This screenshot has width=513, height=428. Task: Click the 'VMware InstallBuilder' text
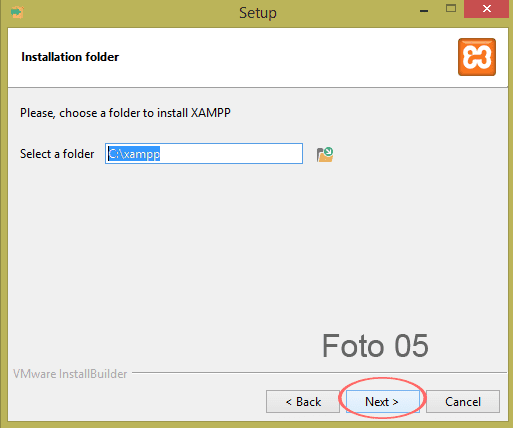pyautogui.click(x=70, y=374)
